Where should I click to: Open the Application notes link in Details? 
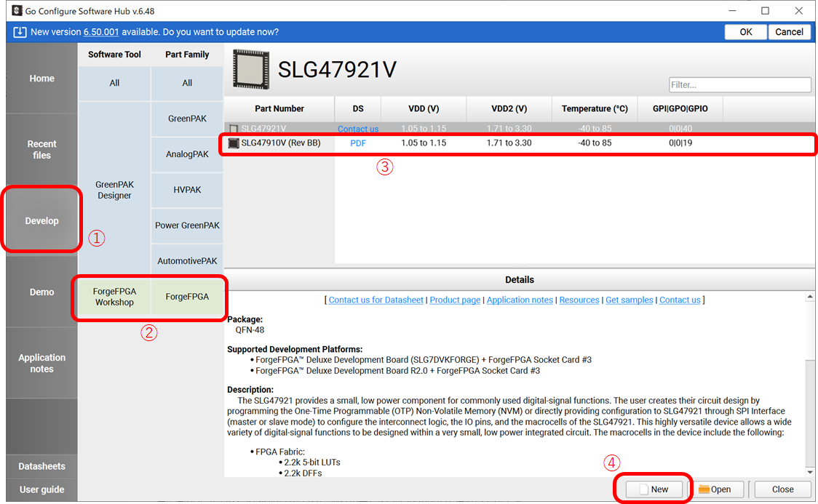(520, 300)
